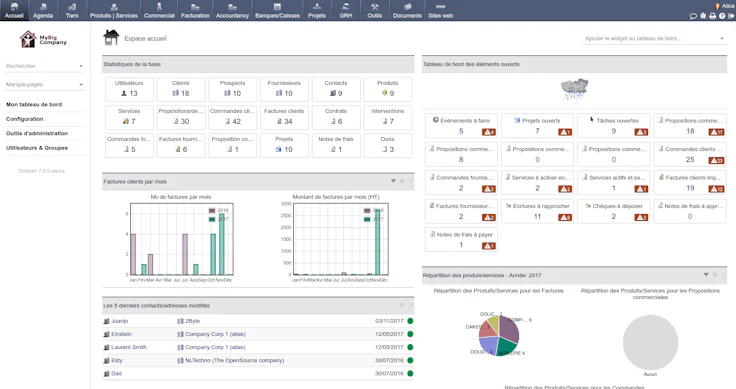
Task: Open user Alice profile
Action: 725,6
